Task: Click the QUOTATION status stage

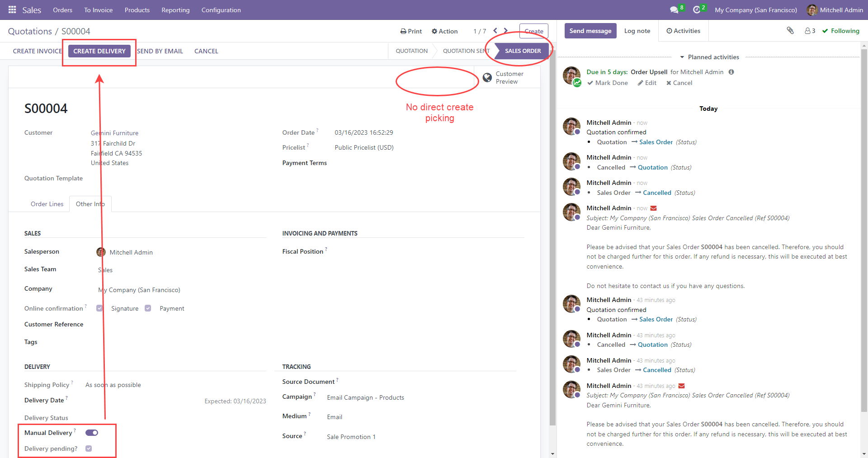Action: point(411,51)
